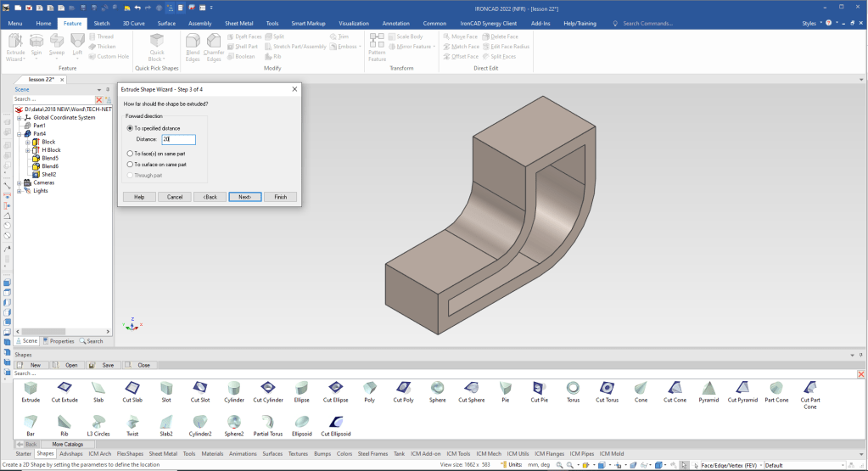
Task: Switch to the Properties panel tab
Action: (59, 341)
